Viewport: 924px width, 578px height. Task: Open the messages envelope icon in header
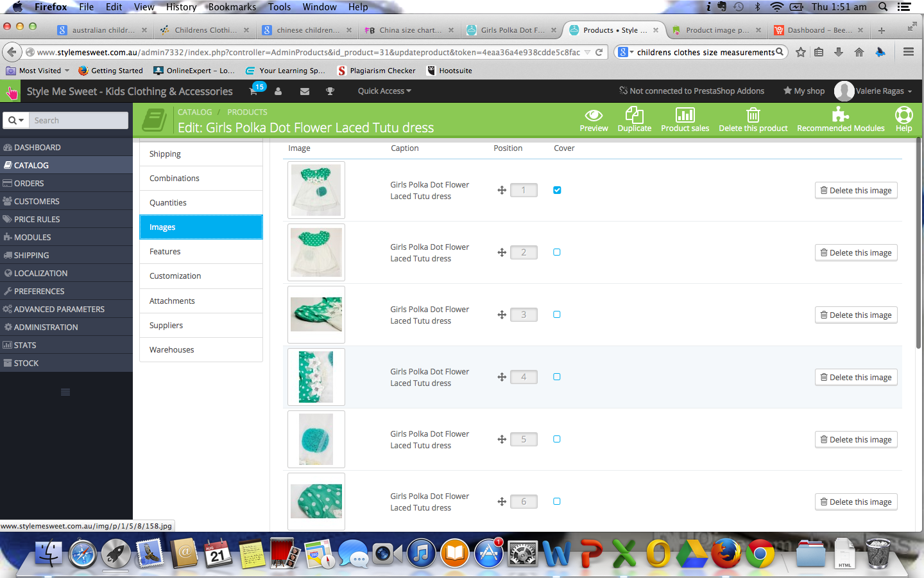pyautogui.click(x=305, y=91)
